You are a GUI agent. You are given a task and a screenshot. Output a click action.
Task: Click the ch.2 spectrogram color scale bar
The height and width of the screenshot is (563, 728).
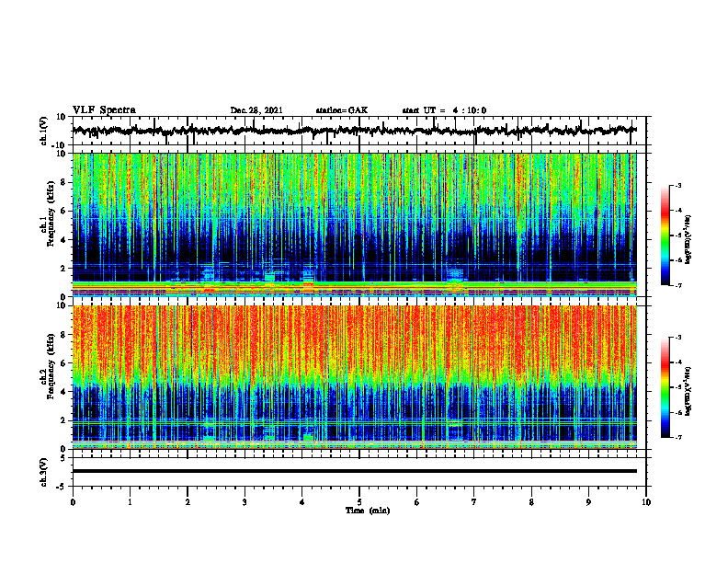665,387
